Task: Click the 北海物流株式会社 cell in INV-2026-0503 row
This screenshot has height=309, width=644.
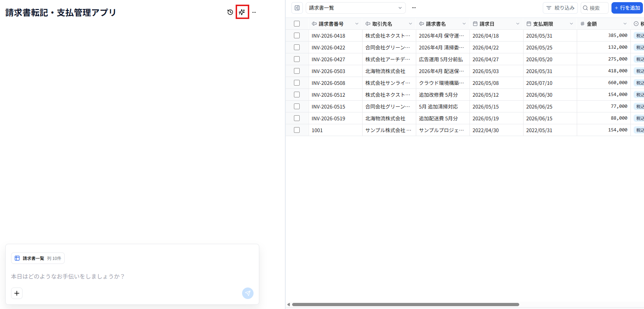Action: coord(389,71)
